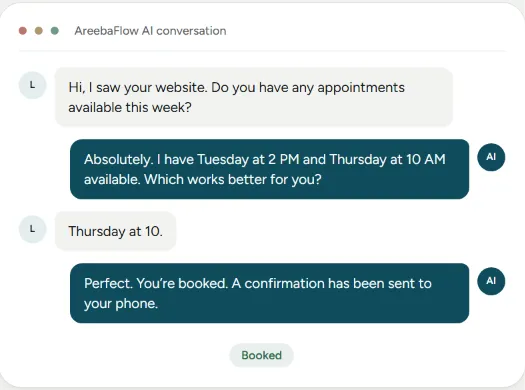Select the 'Hi, I saw your website' message

[254, 97]
